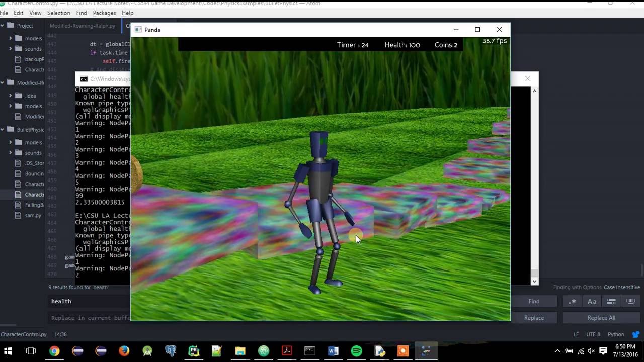Expand models folder under BulletPhysic project

click(x=11, y=142)
